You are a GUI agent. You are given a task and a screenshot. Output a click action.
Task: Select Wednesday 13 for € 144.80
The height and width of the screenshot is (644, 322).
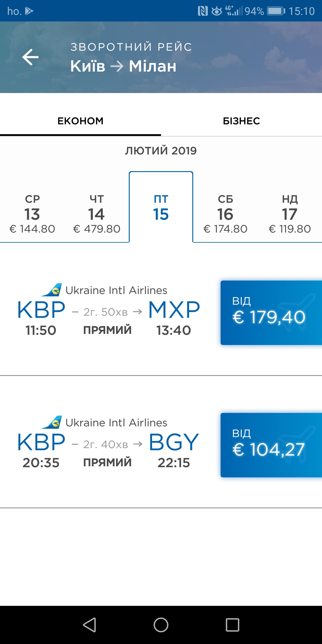pyautogui.click(x=32, y=214)
